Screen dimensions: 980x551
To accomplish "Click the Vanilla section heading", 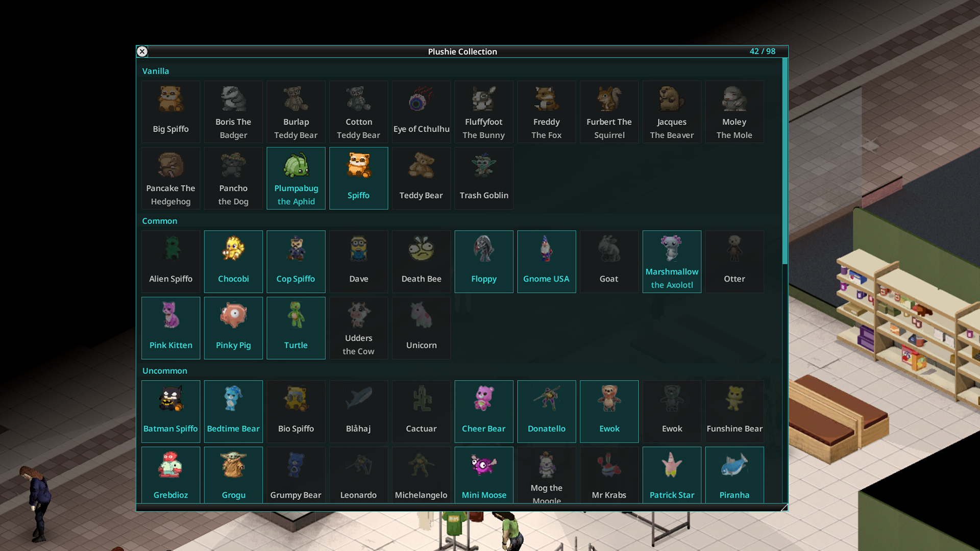I will click(156, 71).
